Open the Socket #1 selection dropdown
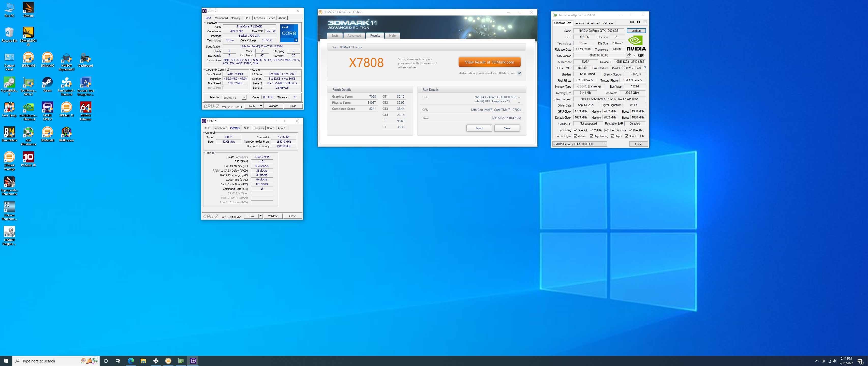Screen dimensions: 868x366 click(234, 97)
